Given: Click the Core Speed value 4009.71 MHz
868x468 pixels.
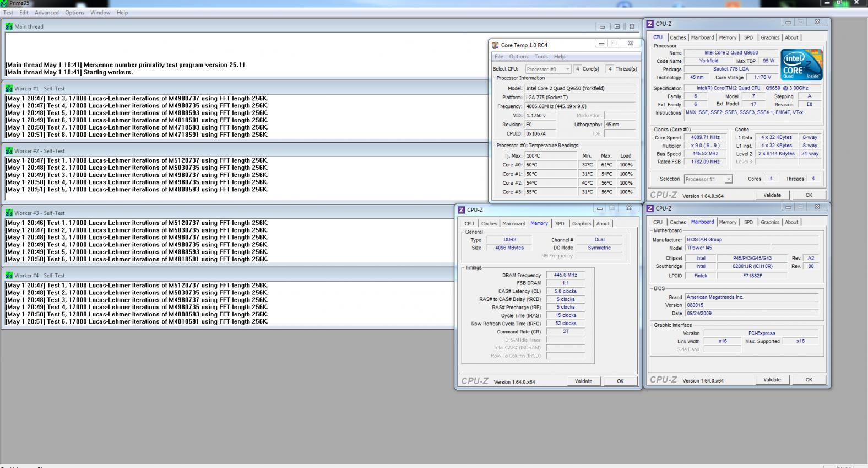Looking at the screenshot, I should 706,137.
